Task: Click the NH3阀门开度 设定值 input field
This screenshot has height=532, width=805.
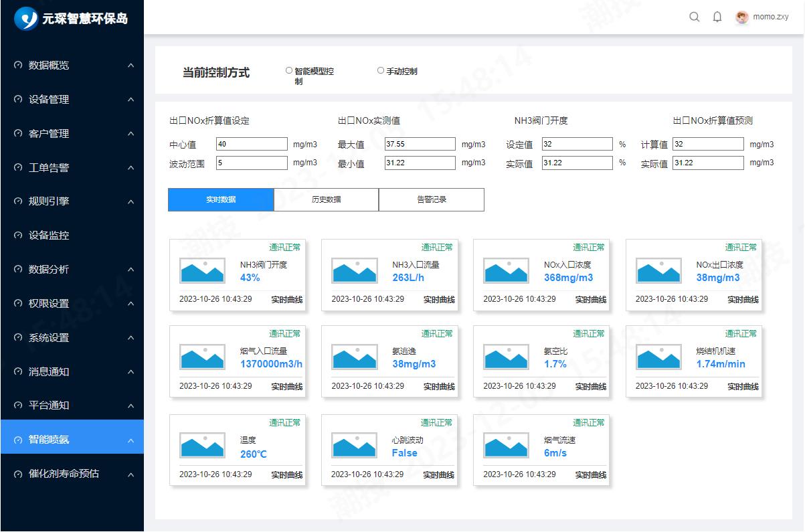Action: [577, 144]
